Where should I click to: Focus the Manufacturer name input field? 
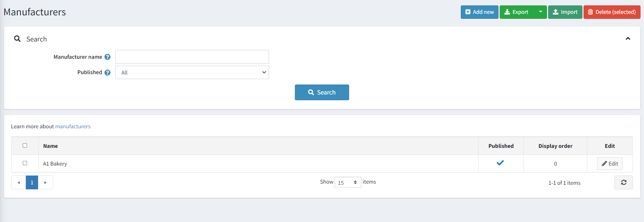click(192, 57)
